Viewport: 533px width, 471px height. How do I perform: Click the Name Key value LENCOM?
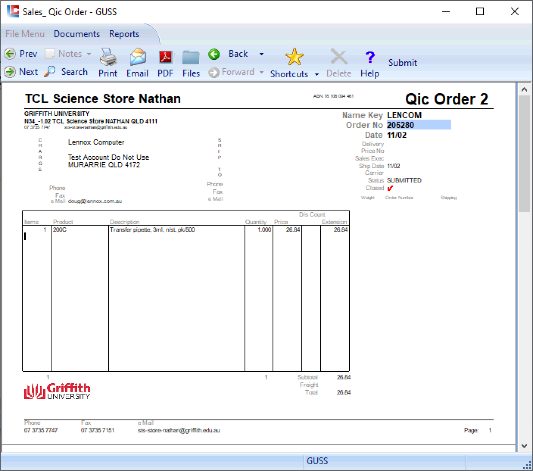(x=404, y=115)
